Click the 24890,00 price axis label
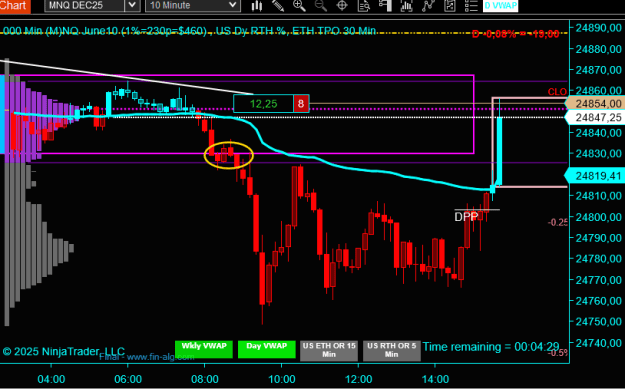 pos(599,28)
